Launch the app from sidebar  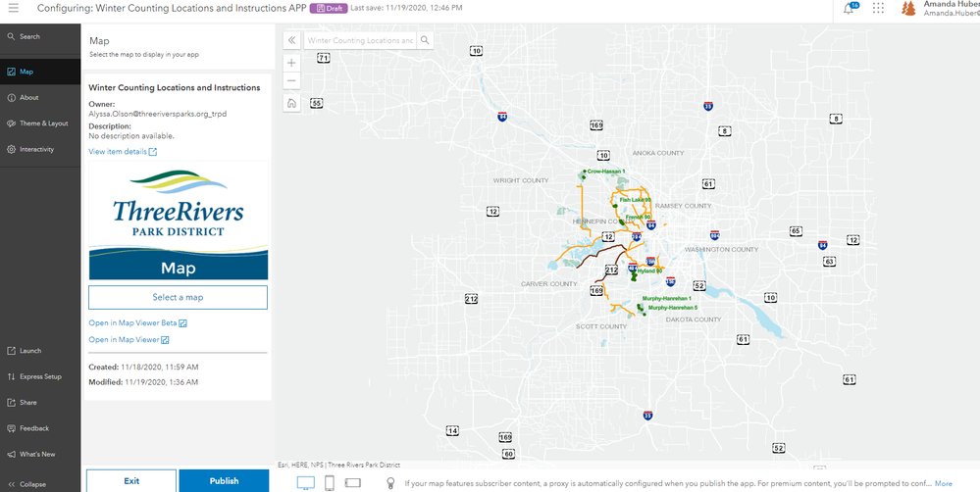click(x=40, y=351)
